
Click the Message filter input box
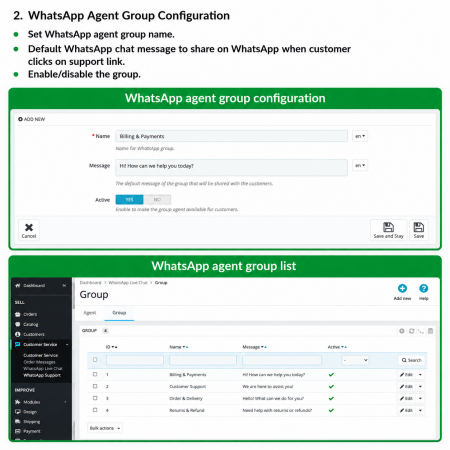282,360
